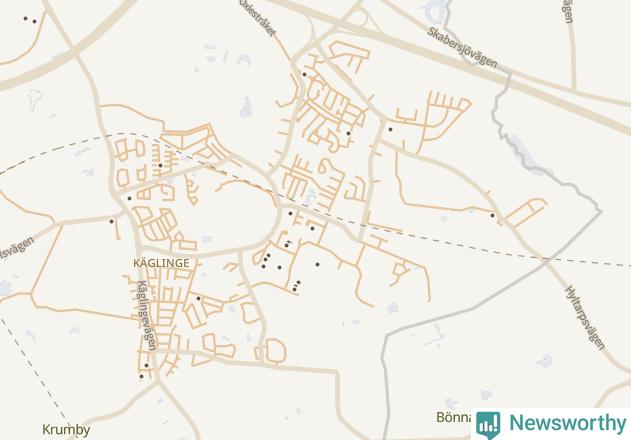Select the Skabersjövägen road label
The height and width of the screenshot is (440, 631).
click(462, 48)
